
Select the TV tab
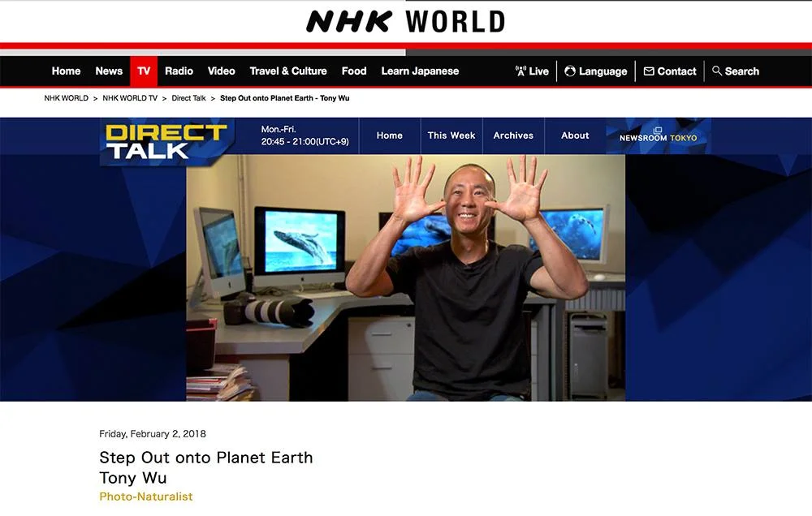pos(144,71)
